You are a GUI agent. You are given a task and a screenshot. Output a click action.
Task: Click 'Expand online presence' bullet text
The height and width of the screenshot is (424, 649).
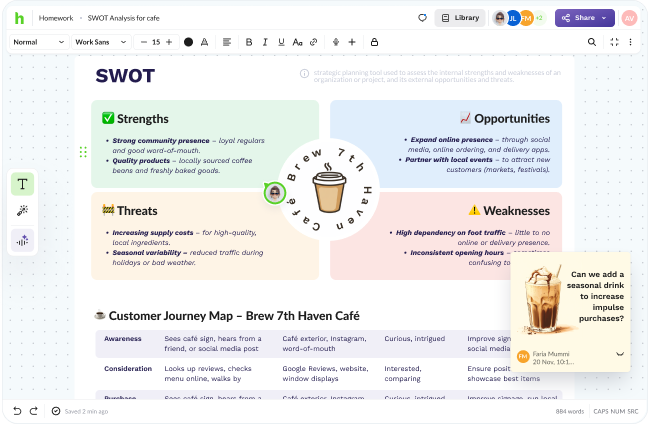click(x=452, y=140)
